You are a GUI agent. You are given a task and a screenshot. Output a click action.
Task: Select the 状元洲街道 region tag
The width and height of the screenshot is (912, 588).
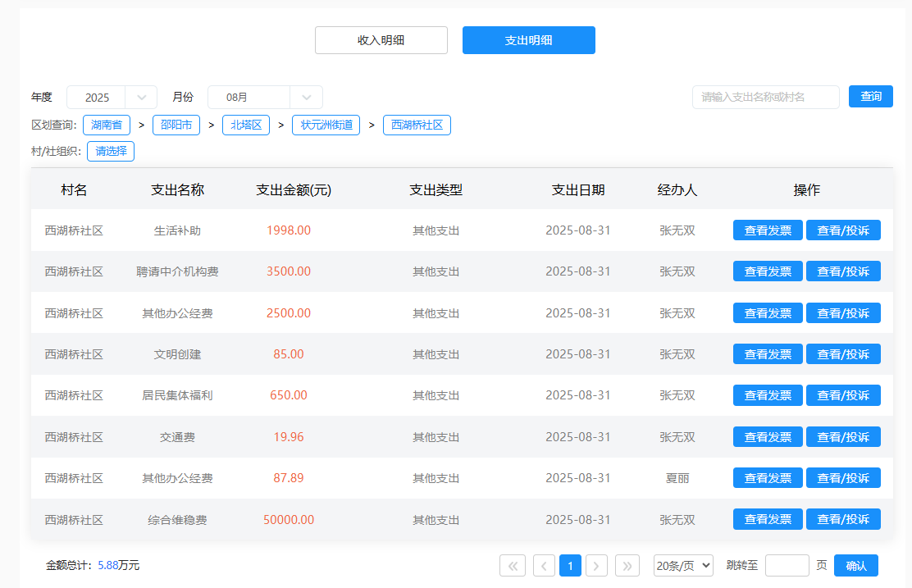coord(326,125)
